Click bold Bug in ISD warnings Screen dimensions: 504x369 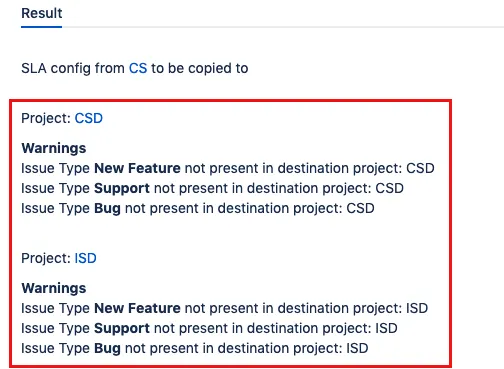pyautogui.click(x=107, y=348)
